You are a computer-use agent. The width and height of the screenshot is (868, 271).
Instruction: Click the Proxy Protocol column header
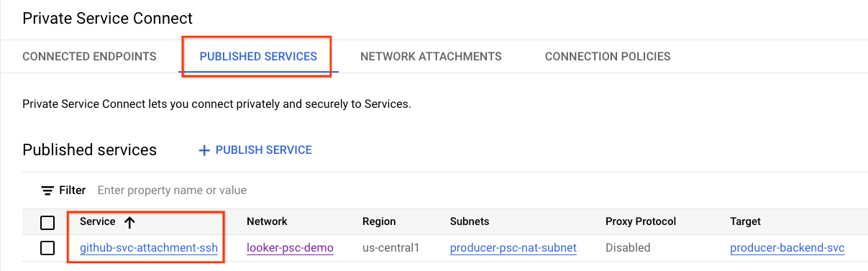641,221
